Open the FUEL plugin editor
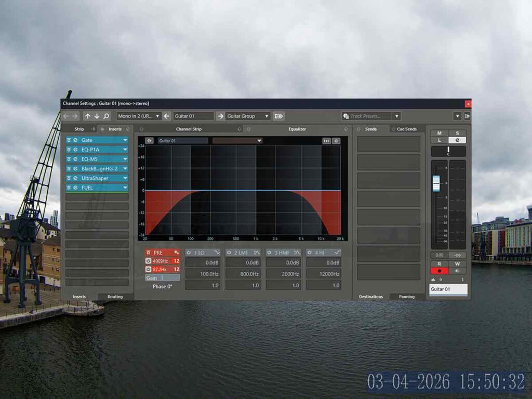This screenshot has height=399, width=532. point(75,188)
